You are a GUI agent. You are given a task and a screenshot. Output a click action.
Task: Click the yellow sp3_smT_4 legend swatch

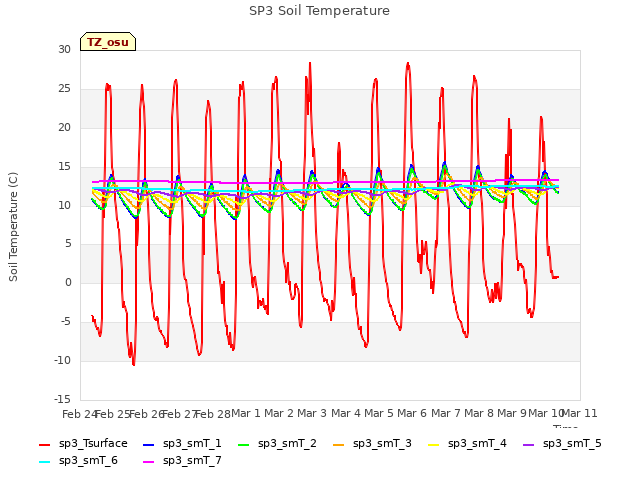pos(433,444)
